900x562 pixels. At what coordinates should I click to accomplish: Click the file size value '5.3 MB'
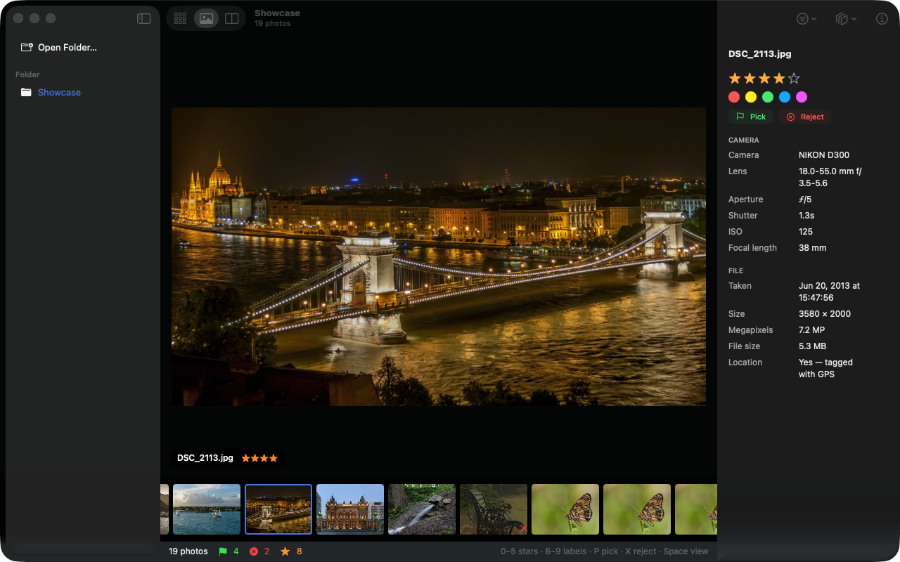click(812, 346)
